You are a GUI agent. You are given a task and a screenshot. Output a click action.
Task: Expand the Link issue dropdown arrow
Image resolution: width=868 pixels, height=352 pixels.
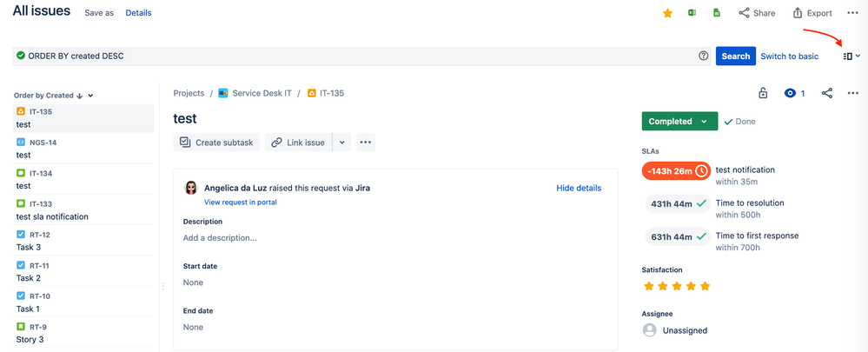click(x=341, y=143)
